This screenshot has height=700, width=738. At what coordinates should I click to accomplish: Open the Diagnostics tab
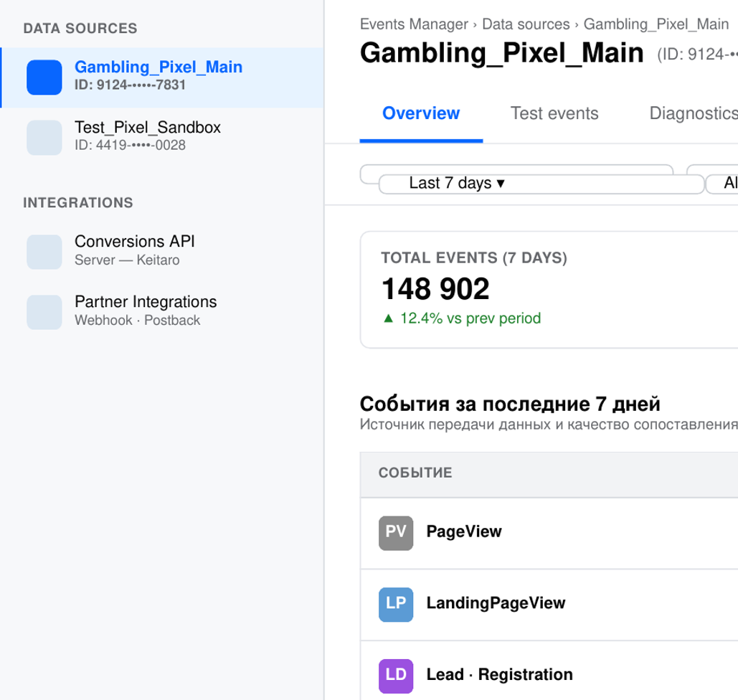point(693,114)
